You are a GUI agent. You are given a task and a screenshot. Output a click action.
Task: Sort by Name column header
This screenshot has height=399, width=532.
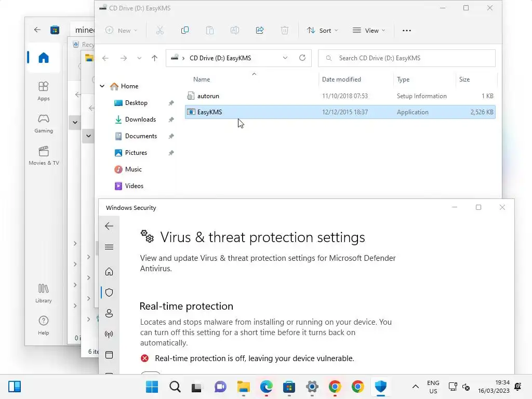[x=202, y=79]
